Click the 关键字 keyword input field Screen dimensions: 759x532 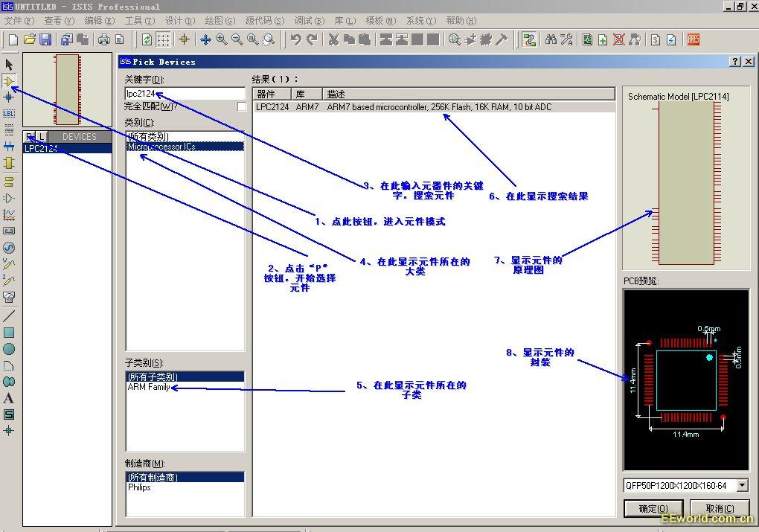point(185,94)
